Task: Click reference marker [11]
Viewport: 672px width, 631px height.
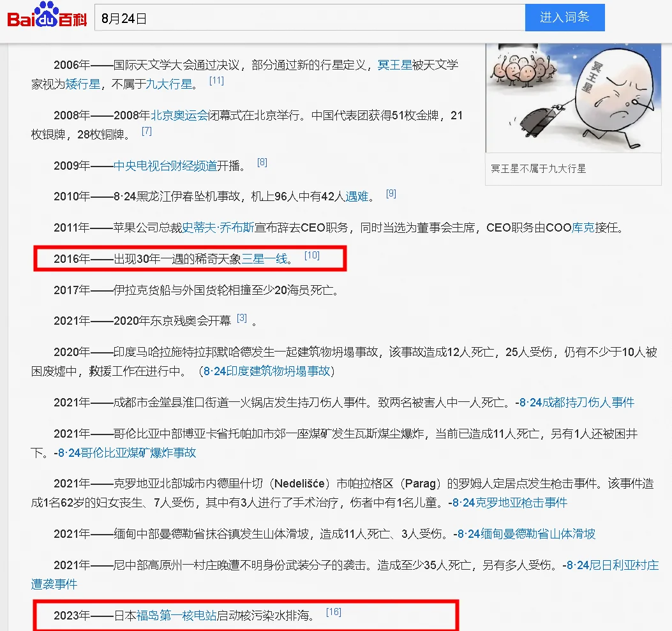Action: pyautogui.click(x=216, y=80)
